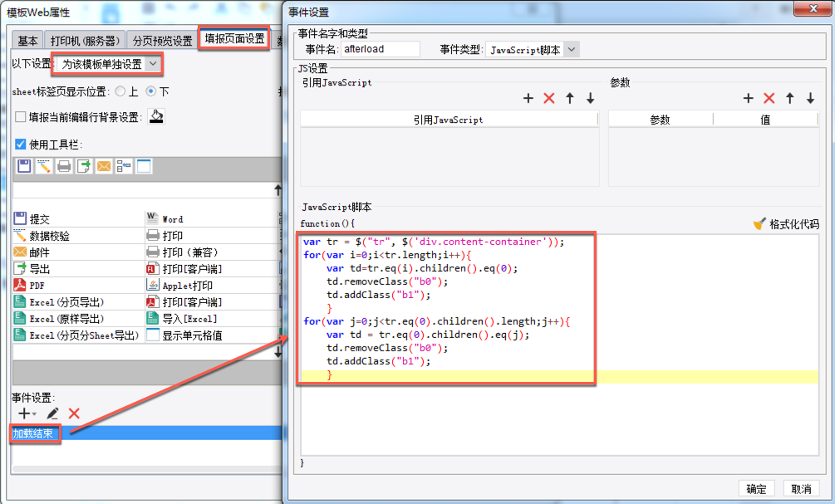Switch to the 填报页面设置 tab
The width and height of the screenshot is (835, 504).
point(234,38)
